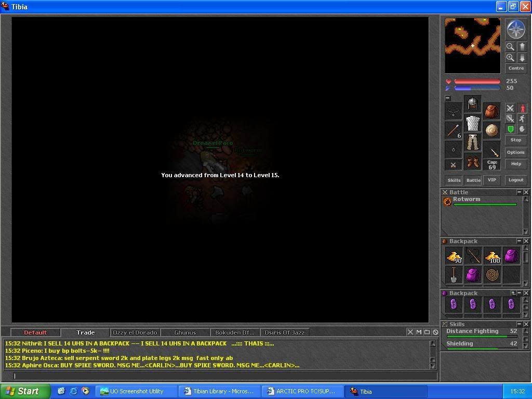Close the current chat channel tab
Viewport: 532px width, 399px height.
tap(410, 332)
